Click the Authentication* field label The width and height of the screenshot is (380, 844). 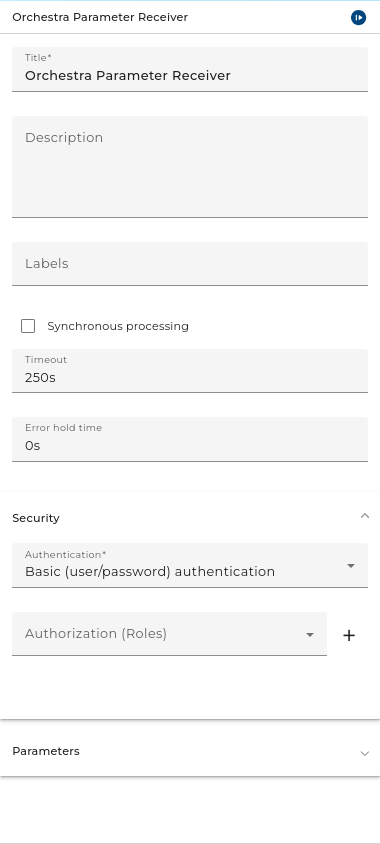[x=66, y=554]
